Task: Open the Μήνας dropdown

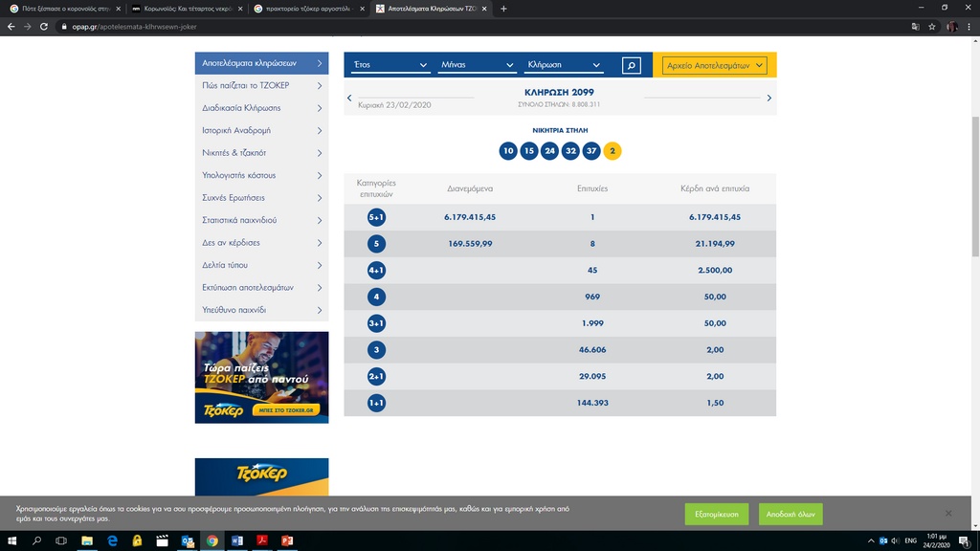Action: pos(477,65)
